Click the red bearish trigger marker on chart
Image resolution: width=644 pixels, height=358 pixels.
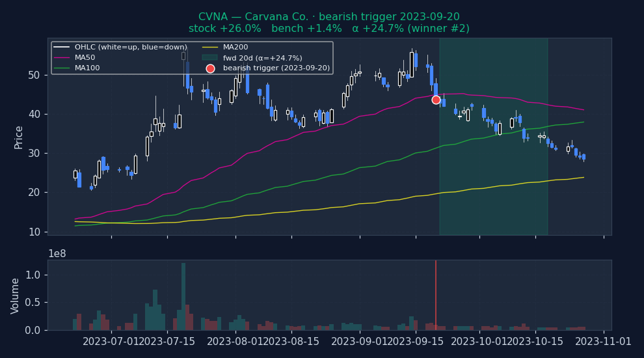click(436, 100)
